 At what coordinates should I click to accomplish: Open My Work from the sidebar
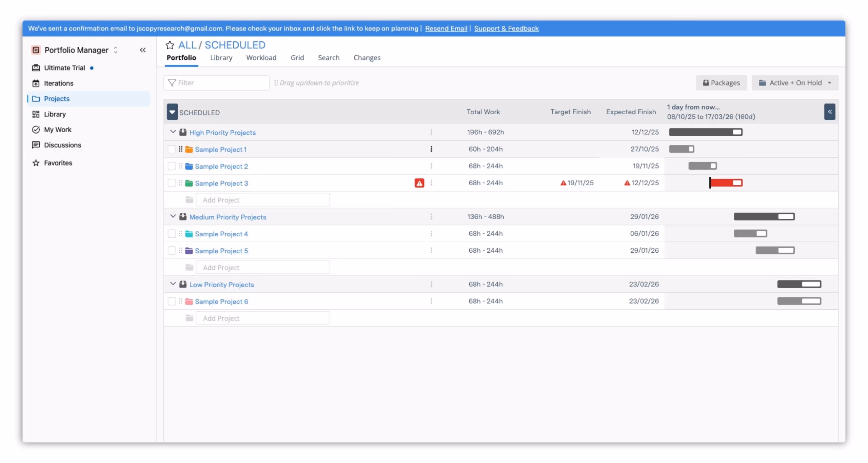click(x=57, y=130)
